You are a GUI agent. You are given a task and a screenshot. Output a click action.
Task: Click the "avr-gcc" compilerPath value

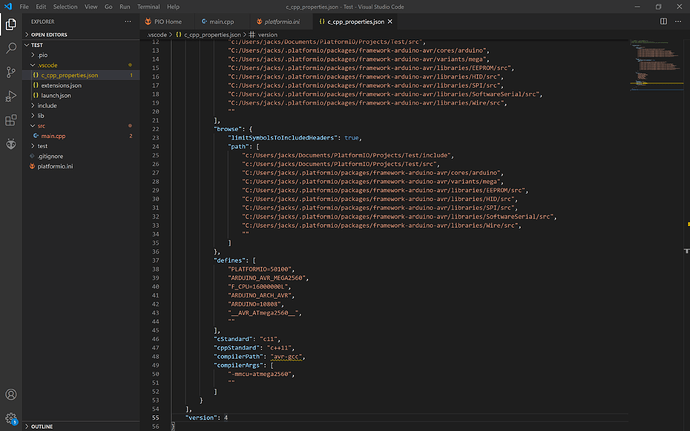coord(286,357)
